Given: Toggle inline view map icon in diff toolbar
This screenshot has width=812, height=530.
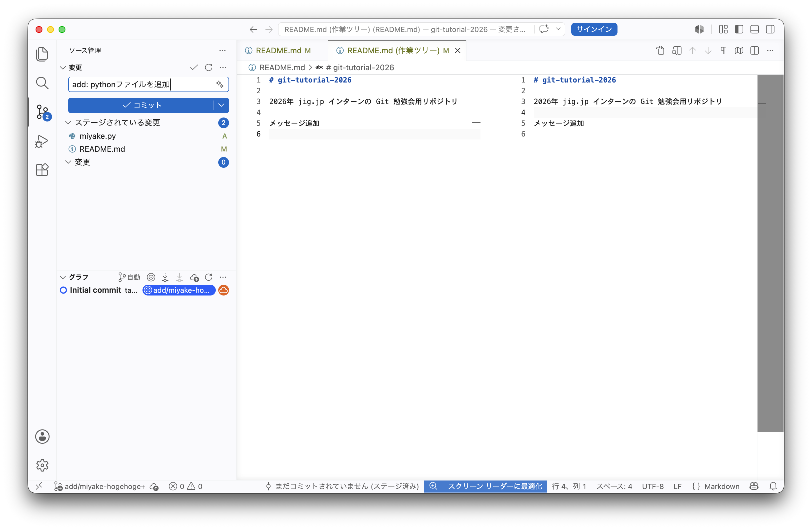Looking at the screenshot, I should click(x=739, y=50).
